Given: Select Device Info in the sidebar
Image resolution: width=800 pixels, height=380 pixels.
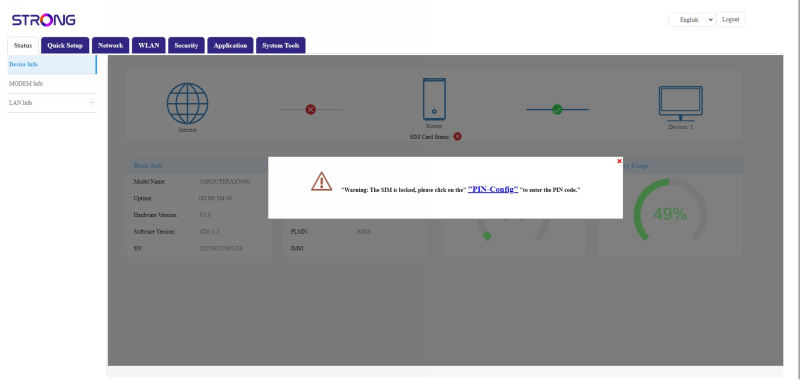Looking at the screenshot, I should [52, 65].
